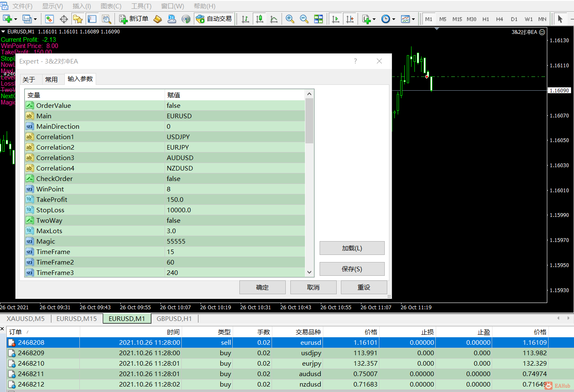Screen dimensions: 574x392
Task: Switch timeframe to M15
Action: [457, 19]
